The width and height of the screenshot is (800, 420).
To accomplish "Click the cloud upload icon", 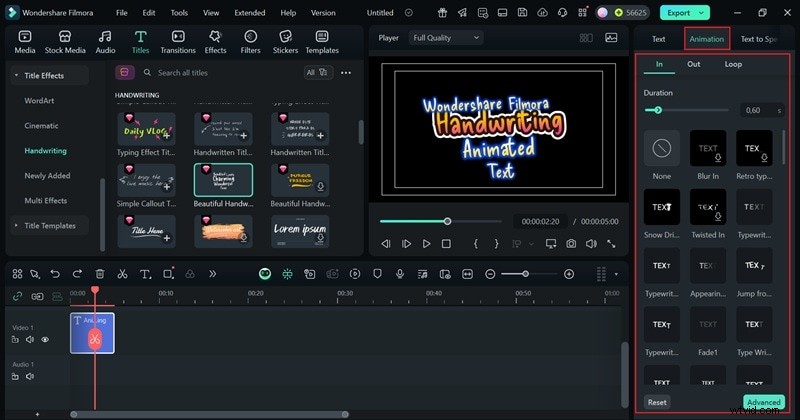I will point(542,13).
